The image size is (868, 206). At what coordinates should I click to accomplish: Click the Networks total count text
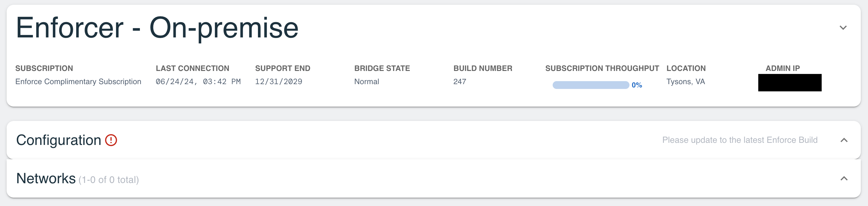pos(109,180)
